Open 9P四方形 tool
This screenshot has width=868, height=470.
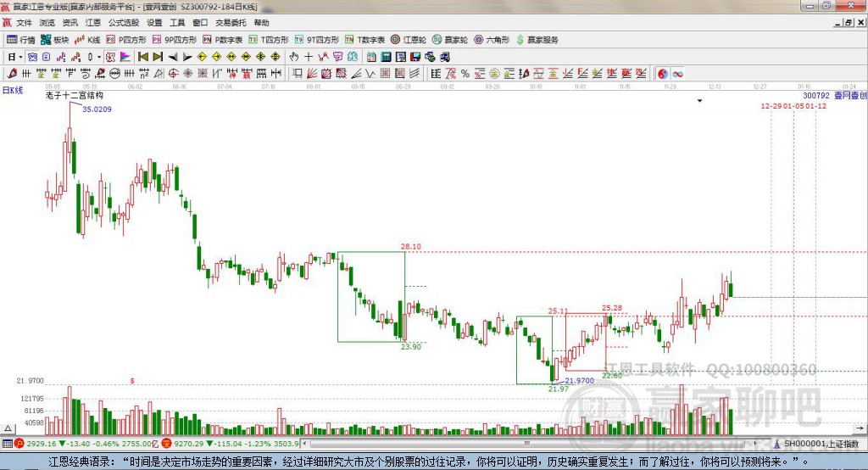175,40
